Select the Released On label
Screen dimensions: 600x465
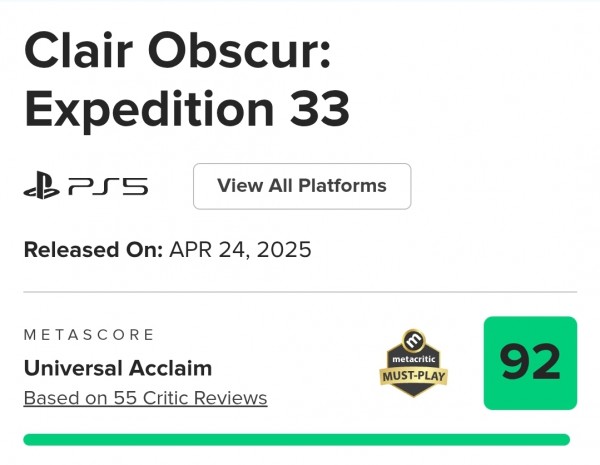click(93, 250)
